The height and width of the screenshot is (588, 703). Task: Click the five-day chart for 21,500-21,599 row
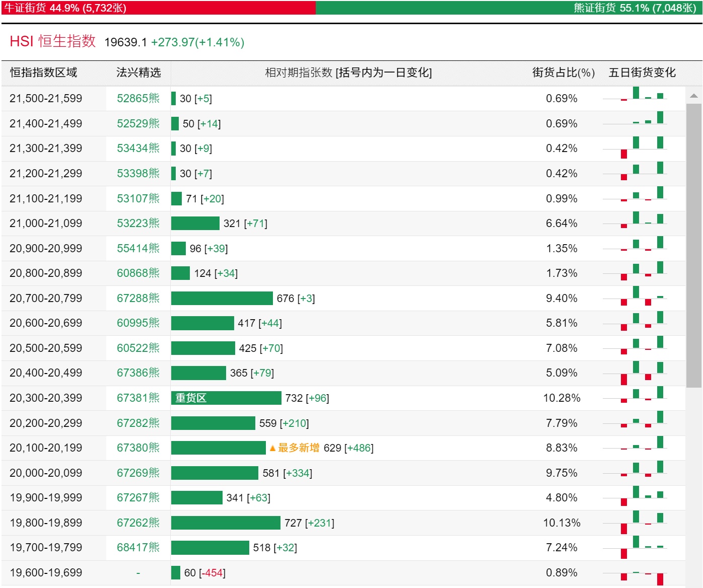(635, 97)
